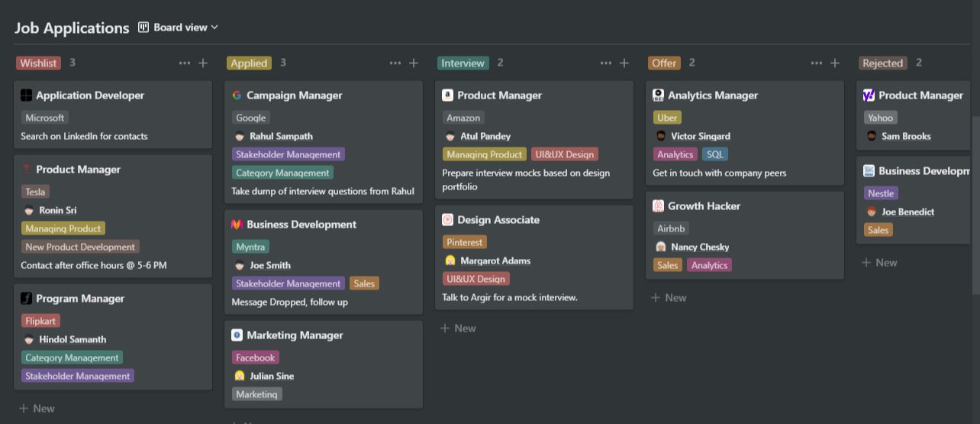Click the Job Applications page title

(x=72, y=28)
